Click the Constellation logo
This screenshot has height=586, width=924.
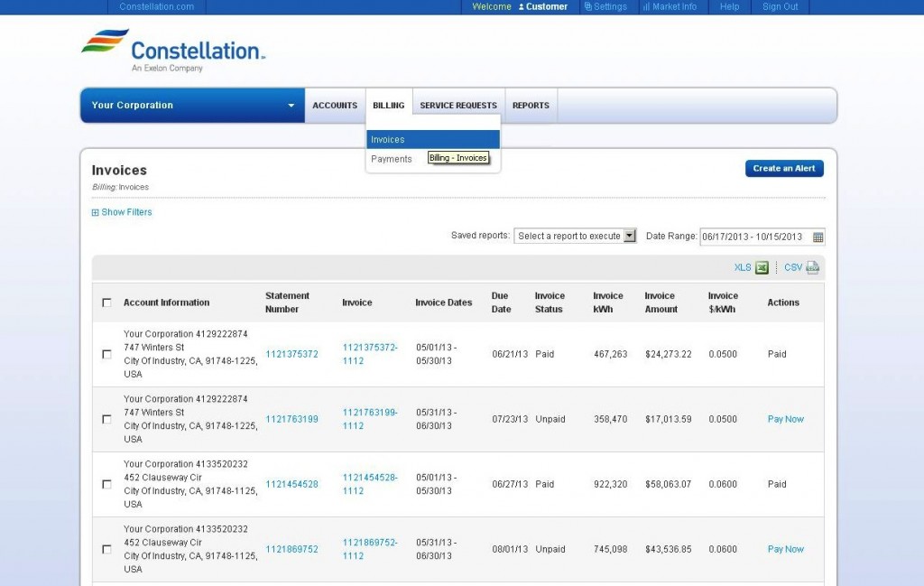(173, 51)
